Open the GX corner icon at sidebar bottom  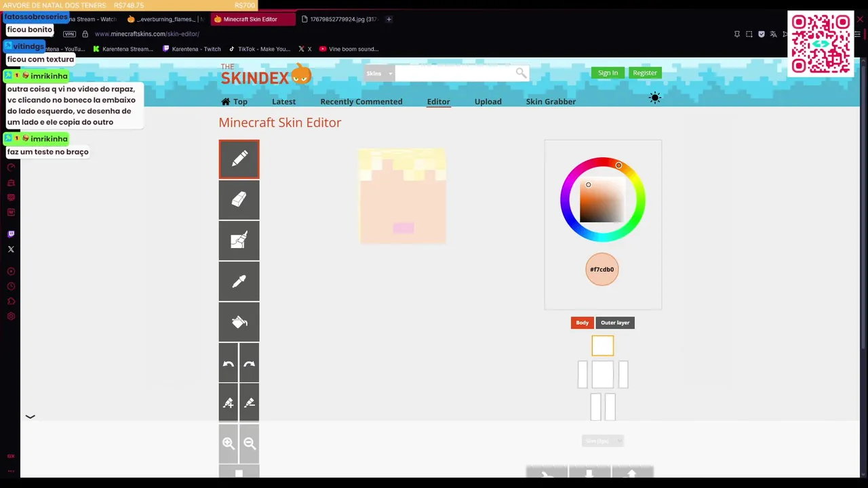click(x=11, y=456)
